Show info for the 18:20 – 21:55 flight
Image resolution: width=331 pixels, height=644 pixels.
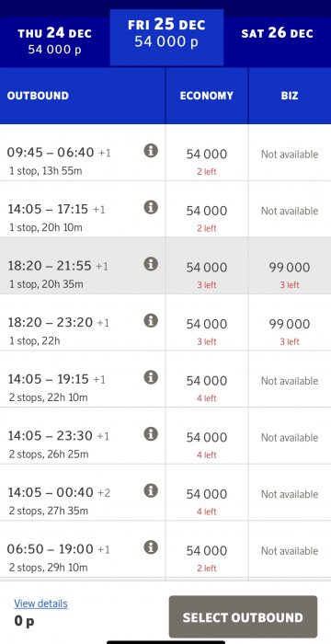(151, 264)
